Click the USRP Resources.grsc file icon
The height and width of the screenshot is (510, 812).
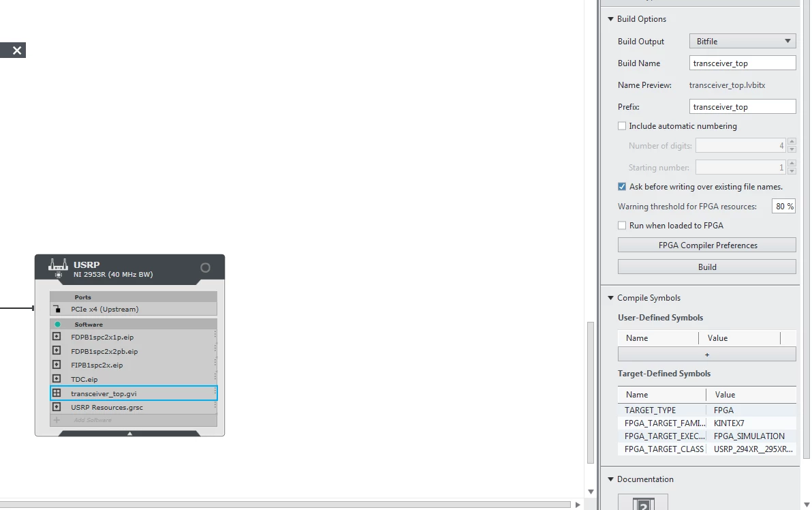(x=57, y=407)
